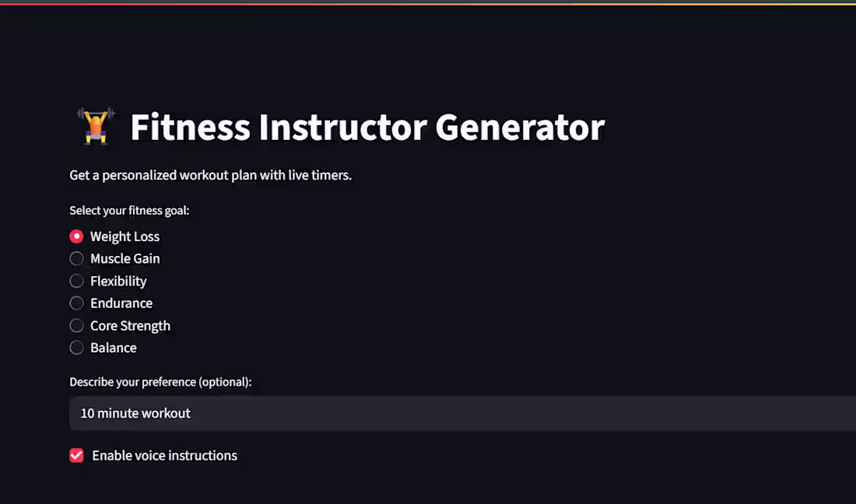Untick the Enable voice instructions checkbox square
The width and height of the screenshot is (856, 504).
coord(76,456)
